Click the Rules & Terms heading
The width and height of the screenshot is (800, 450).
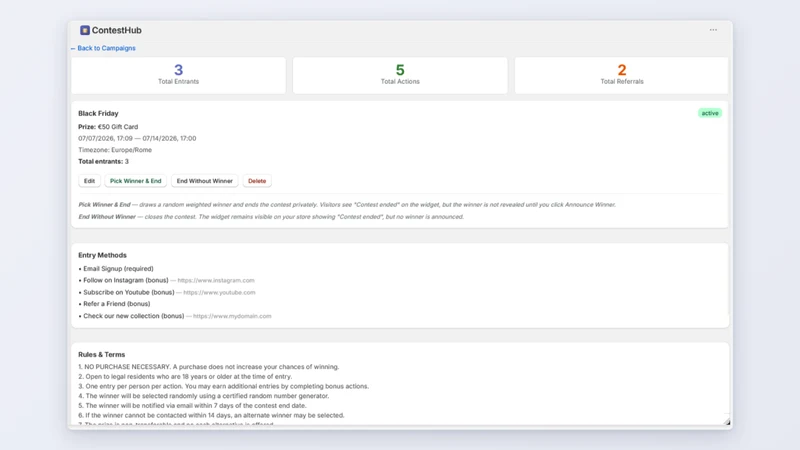102,355
